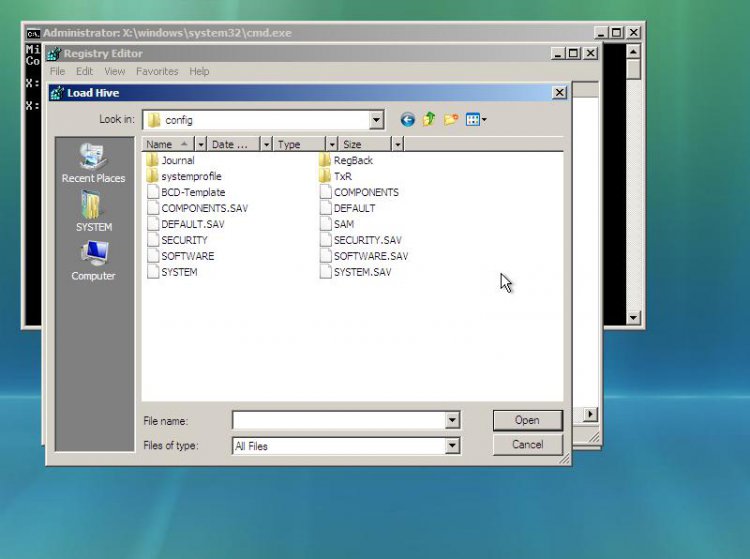Close the Load Hive dialog

[559, 92]
